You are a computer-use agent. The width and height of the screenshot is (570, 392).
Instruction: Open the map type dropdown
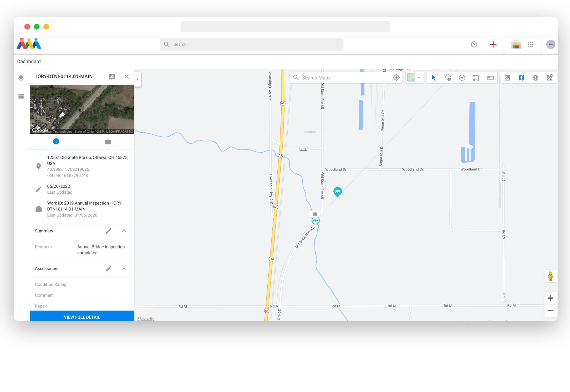point(414,78)
